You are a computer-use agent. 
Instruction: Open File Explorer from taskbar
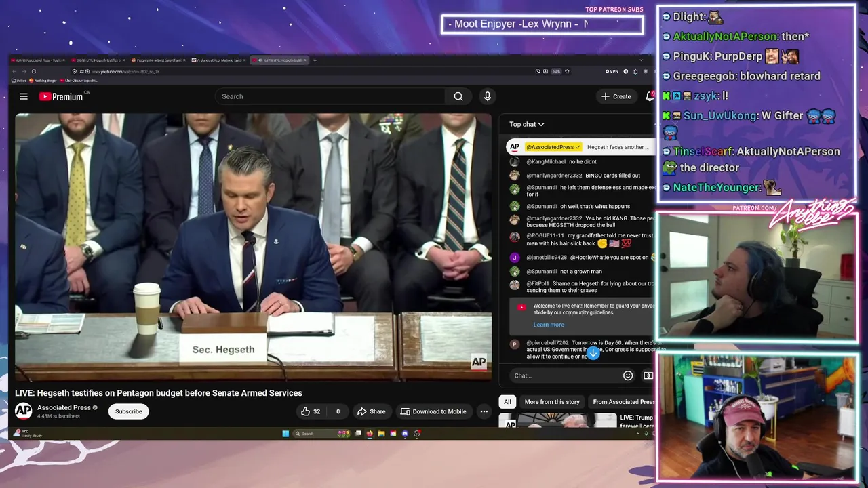(382, 434)
